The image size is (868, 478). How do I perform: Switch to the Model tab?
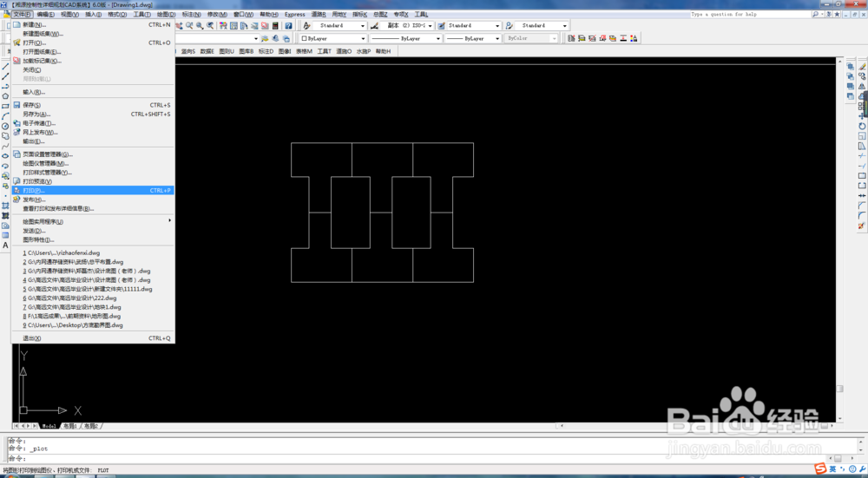pyautogui.click(x=49, y=426)
